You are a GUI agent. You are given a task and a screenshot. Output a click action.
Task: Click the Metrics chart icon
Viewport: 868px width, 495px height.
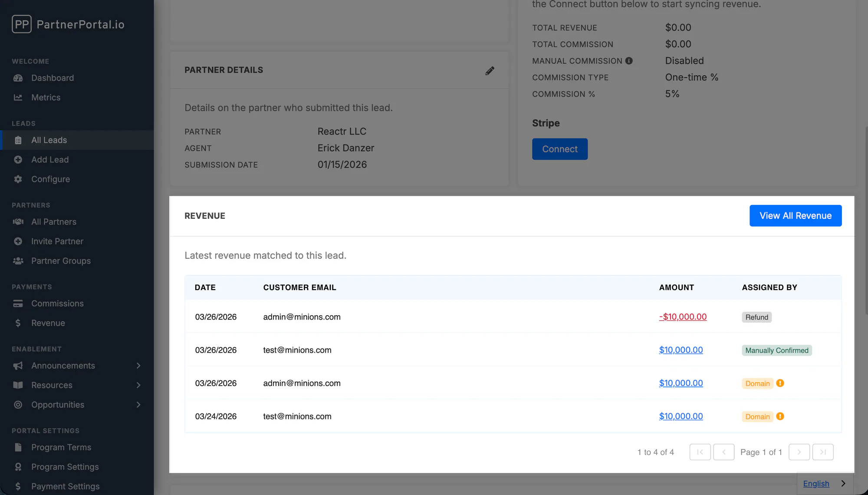[18, 98]
